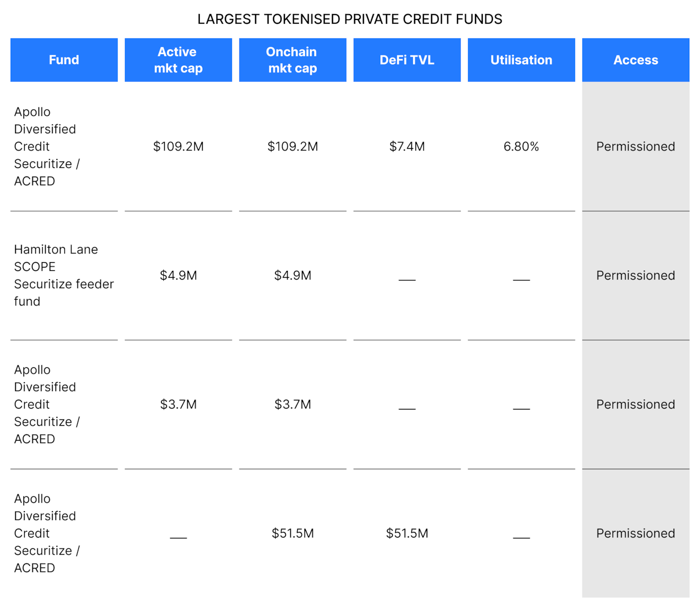Click the $51.5M Onchain mkt cap cell
Image resolution: width=700 pixels, height=608 pixels.
(292, 533)
